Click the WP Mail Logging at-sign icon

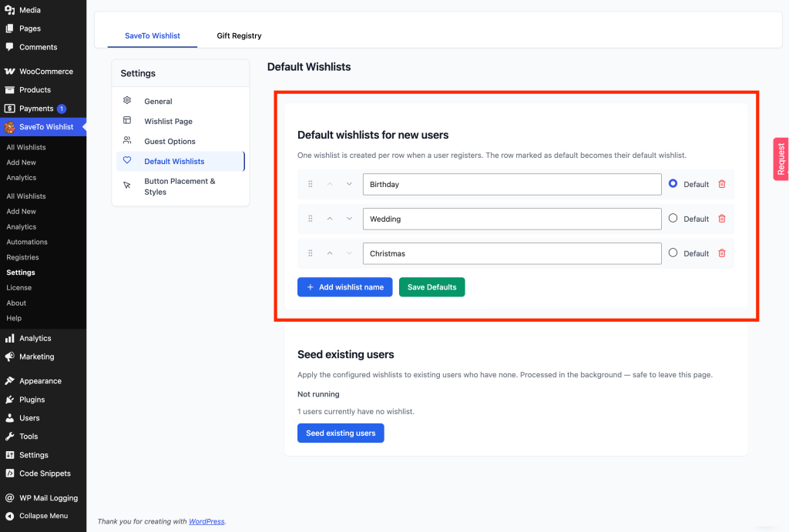point(9,498)
